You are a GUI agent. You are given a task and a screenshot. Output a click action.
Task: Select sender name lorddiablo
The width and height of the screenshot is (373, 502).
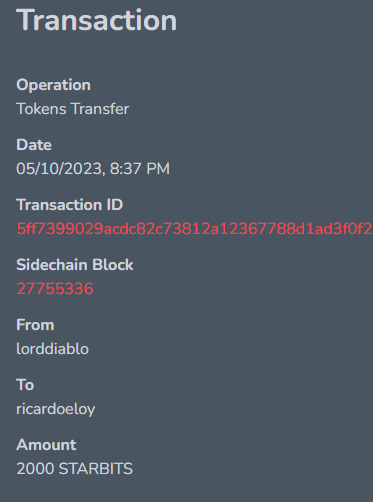click(52, 349)
